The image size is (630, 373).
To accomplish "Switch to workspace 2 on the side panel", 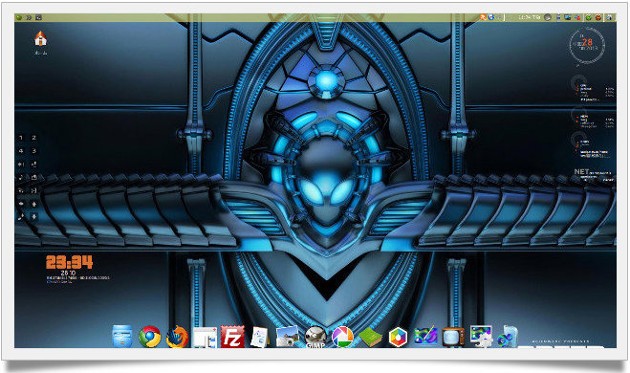I will (x=34, y=138).
